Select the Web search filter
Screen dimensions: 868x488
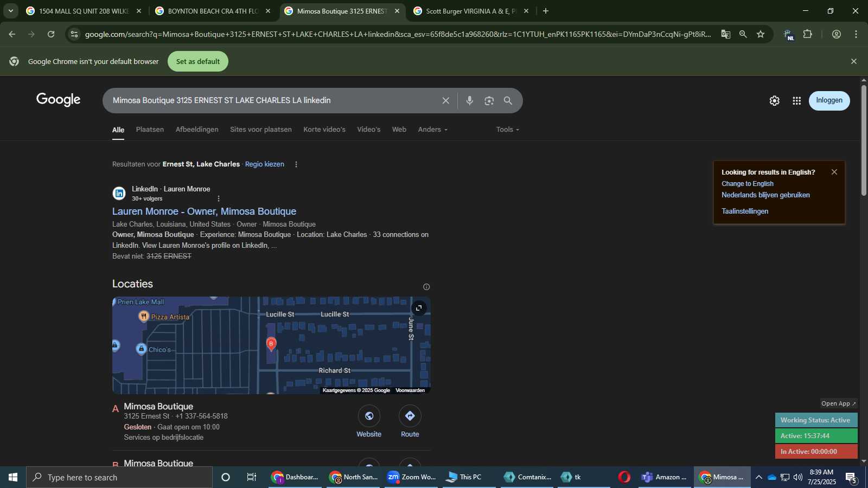pyautogui.click(x=399, y=130)
